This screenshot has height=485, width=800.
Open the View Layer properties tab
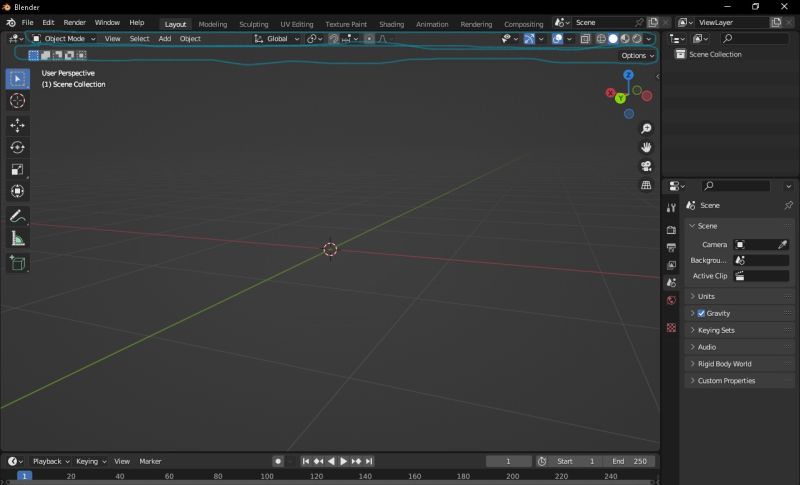coord(671,265)
